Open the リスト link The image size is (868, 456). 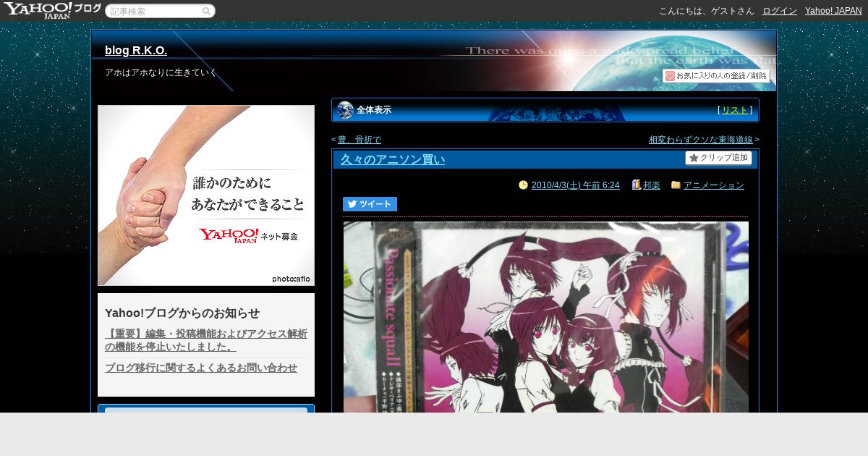tap(735, 110)
